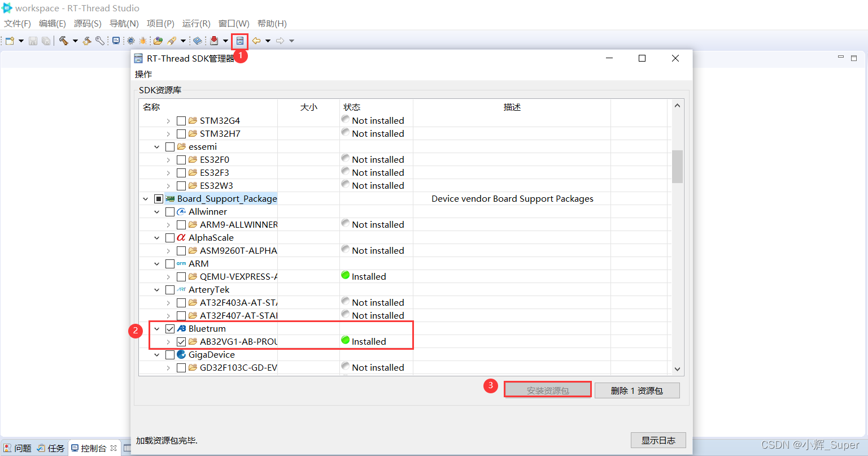Click the 显示日志 button
Screen dimensions: 868x456
(658, 440)
